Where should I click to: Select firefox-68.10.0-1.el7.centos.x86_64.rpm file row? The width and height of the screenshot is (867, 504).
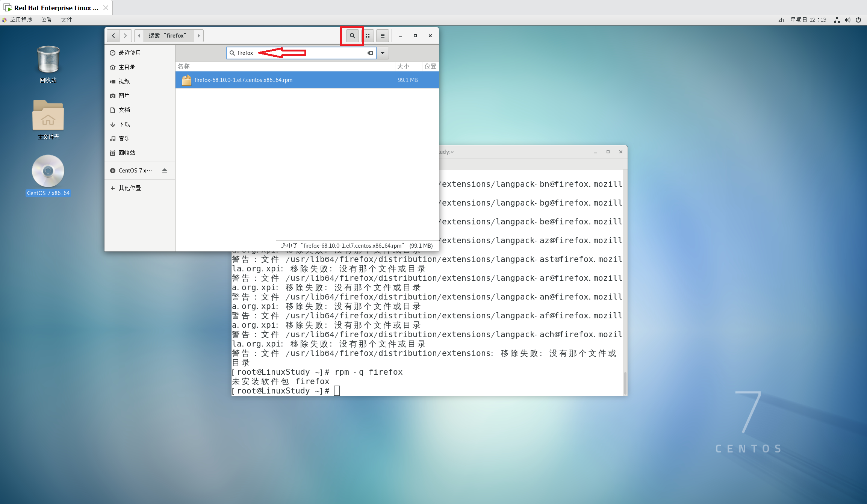(x=307, y=80)
